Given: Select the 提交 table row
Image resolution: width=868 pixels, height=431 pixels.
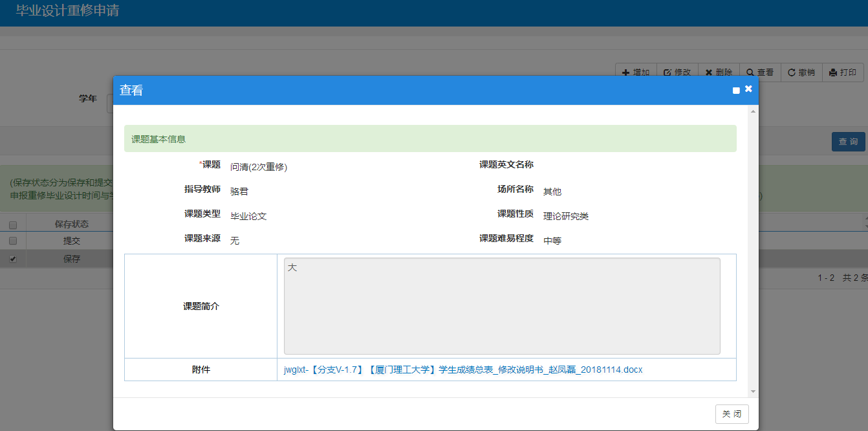Looking at the screenshot, I should (x=71, y=241).
